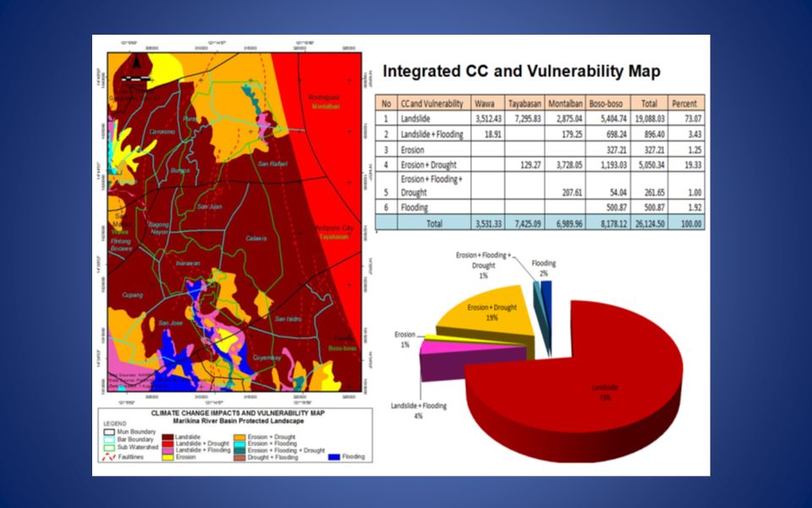Click the yellow Erosion legend swatch
This screenshot has width=812, height=508.
[167, 457]
